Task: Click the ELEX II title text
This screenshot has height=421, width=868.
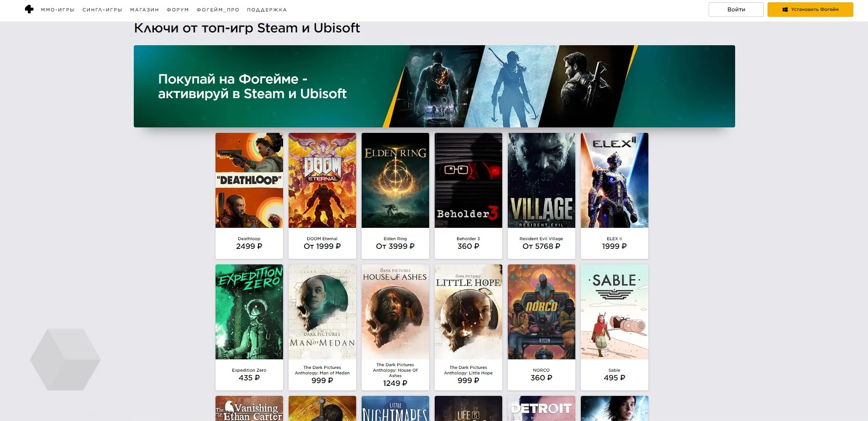Action: click(x=615, y=239)
